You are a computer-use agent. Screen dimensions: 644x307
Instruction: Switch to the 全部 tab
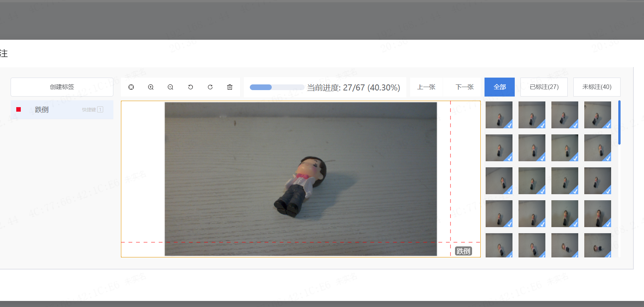[500, 87]
